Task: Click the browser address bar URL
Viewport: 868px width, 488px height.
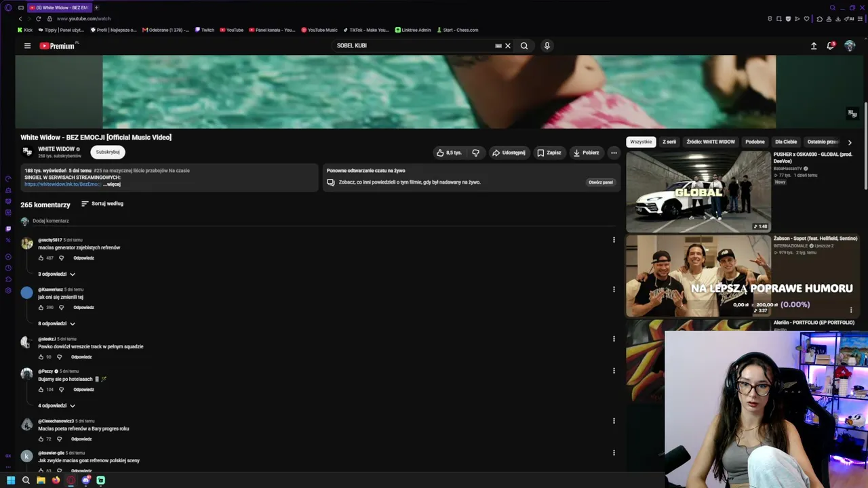Action: coord(84,19)
